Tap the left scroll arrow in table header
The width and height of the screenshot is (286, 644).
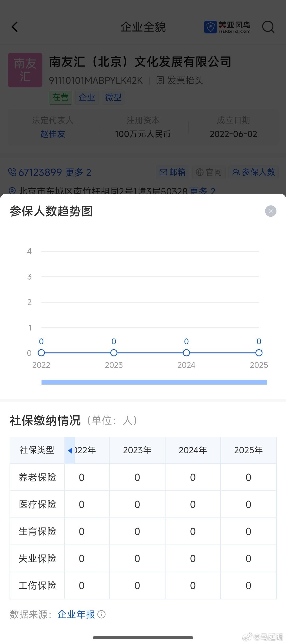70,450
